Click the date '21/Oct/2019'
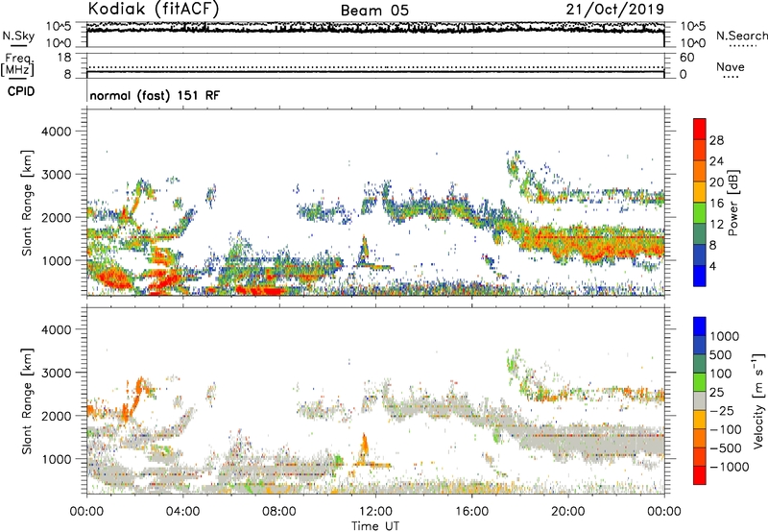The image size is (768, 532). 615,10
